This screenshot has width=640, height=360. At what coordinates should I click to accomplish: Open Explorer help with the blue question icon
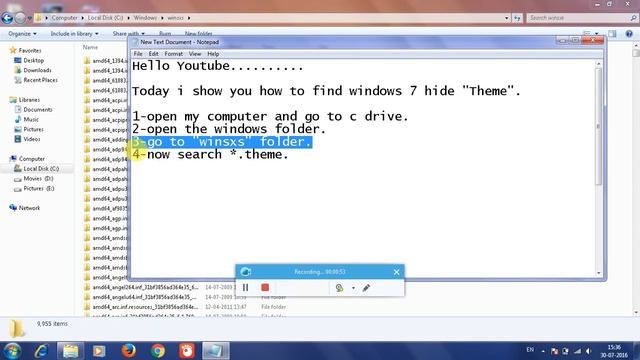tap(629, 34)
